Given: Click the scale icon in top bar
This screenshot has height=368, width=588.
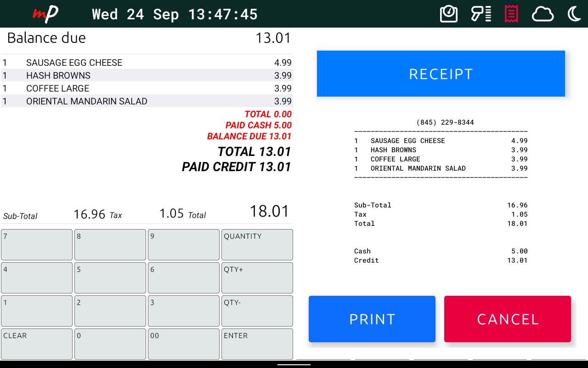Looking at the screenshot, I should [449, 14].
